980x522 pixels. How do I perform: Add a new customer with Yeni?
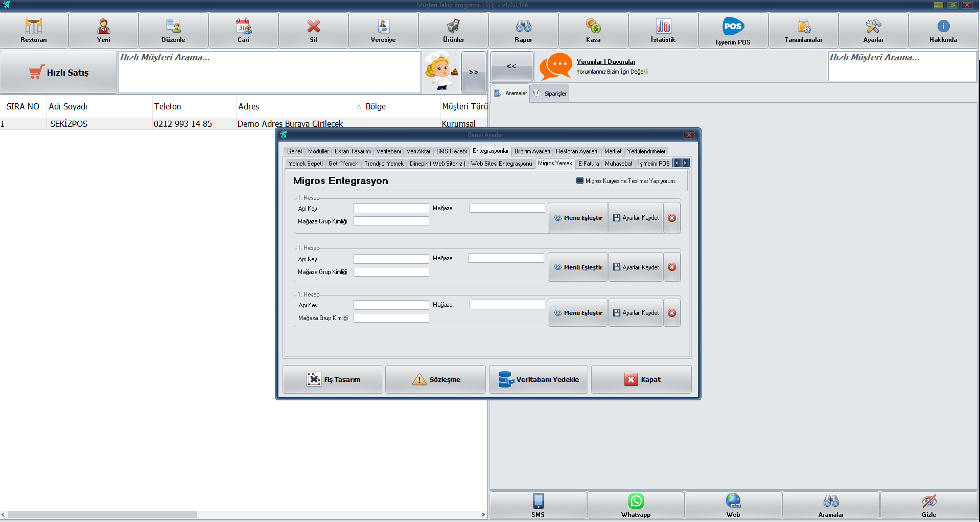point(103,30)
